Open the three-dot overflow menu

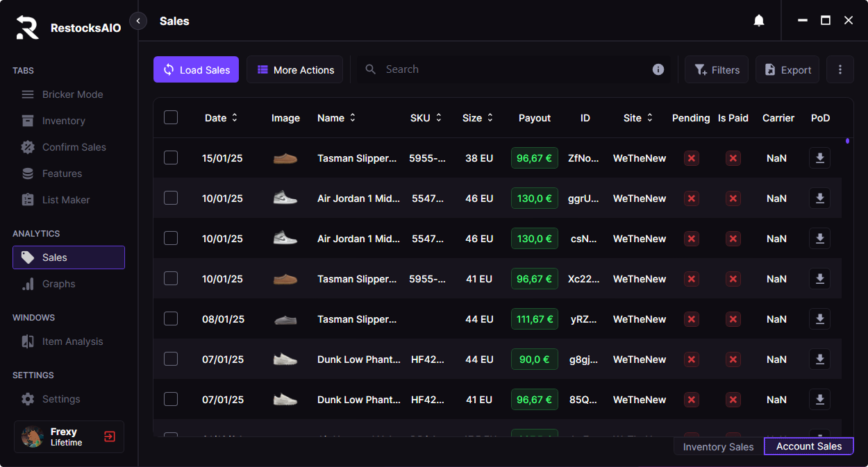(x=840, y=69)
